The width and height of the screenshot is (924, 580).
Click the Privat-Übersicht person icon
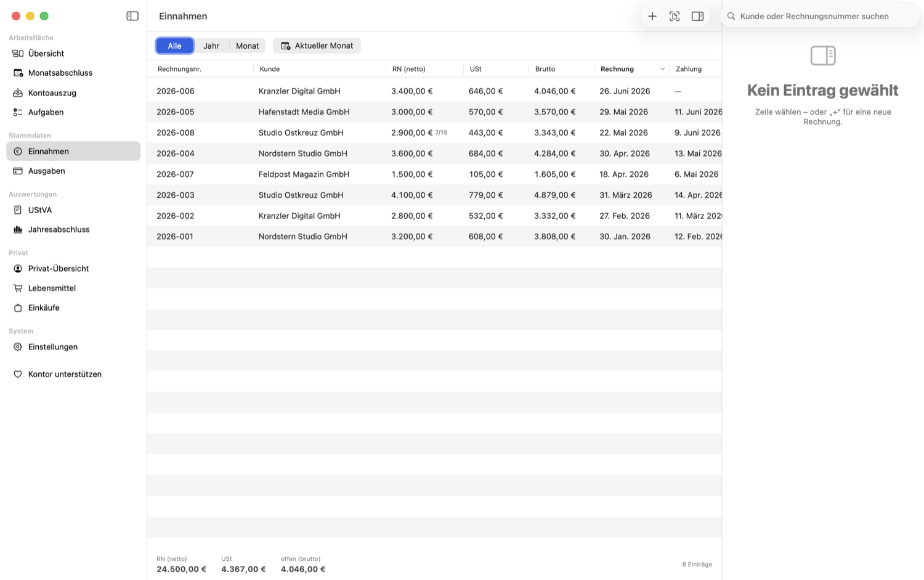(18, 269)
